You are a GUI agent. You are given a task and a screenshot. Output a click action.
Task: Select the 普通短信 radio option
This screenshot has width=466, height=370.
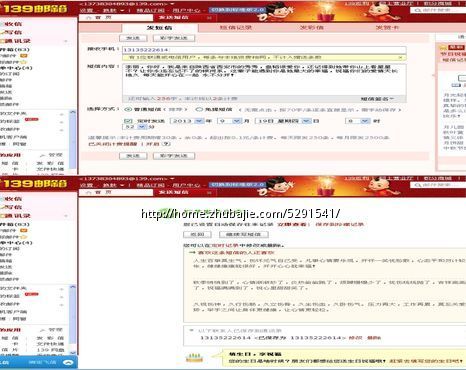pos(128,109)
